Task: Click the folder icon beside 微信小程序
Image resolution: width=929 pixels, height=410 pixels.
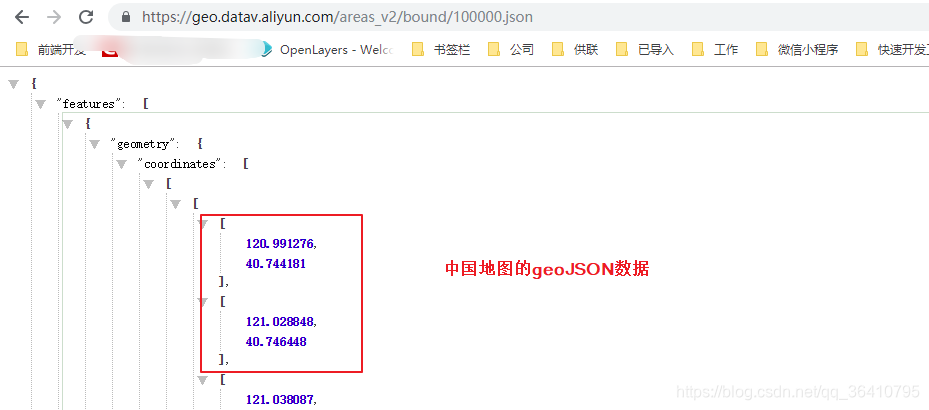Action: click(763, 49)
